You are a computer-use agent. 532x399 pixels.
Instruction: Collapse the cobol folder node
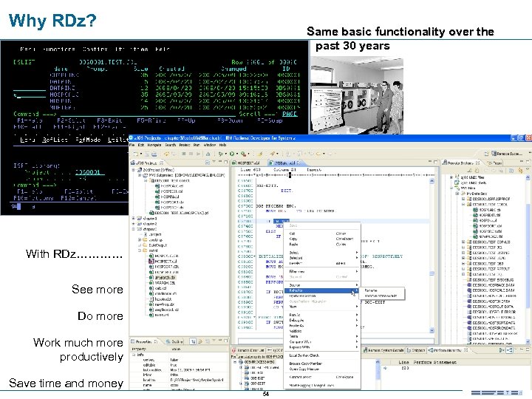click(140, 250)
